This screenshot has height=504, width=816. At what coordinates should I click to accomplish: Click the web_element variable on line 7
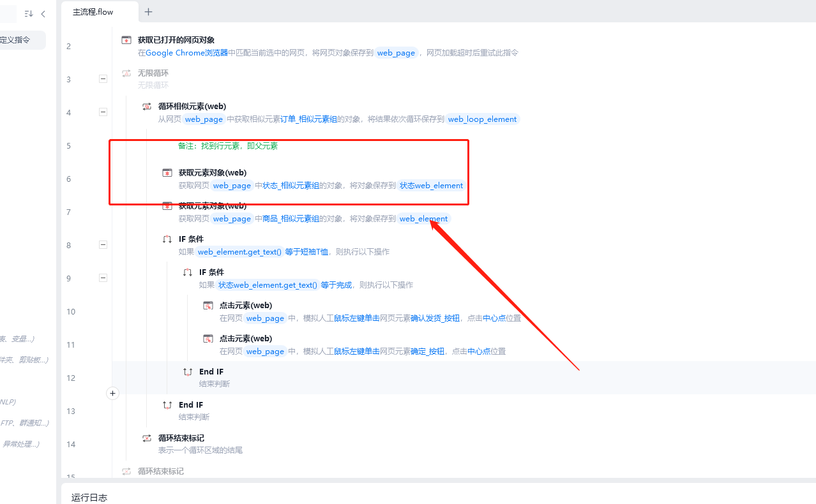[423, 219]
